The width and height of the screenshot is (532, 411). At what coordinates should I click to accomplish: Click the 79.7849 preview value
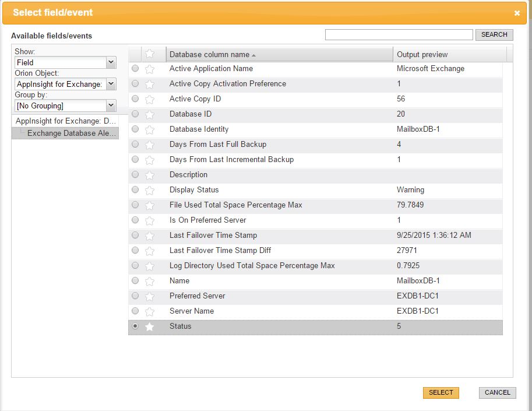(x=410, y=205)
